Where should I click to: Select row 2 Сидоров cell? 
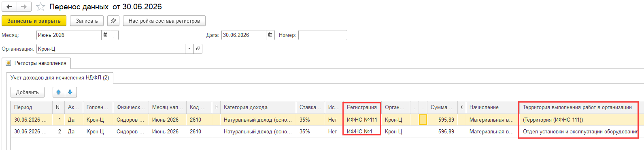tap(131, 131)
